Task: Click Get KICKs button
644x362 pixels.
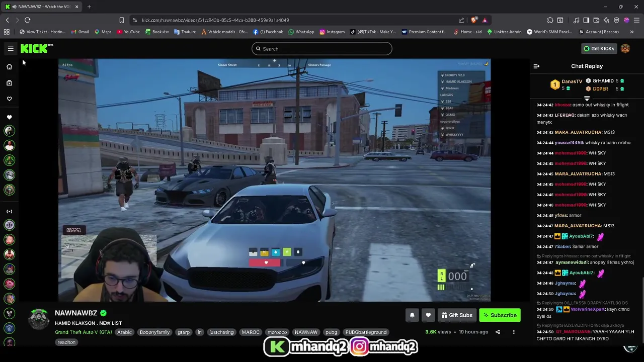Action: coord(599,49)
